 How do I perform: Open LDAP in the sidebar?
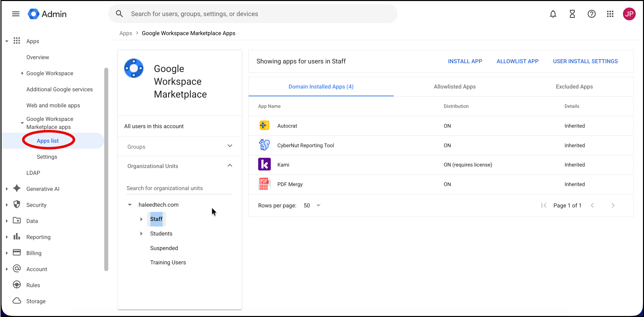(x=33, y=173)
